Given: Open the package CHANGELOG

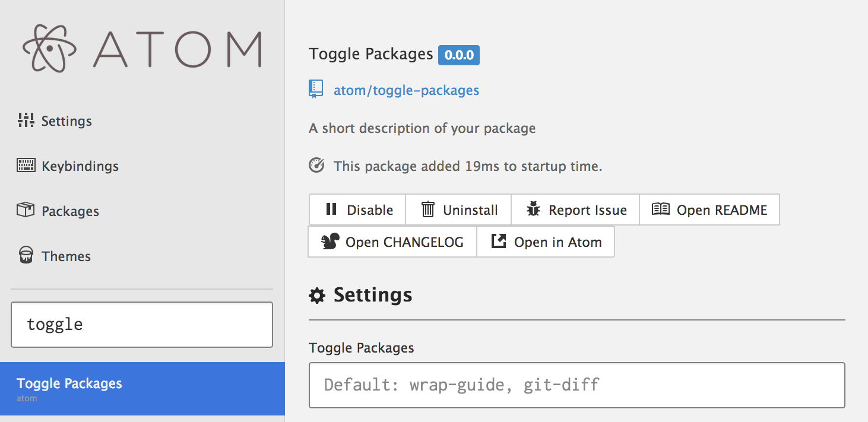Looking at the screenshot, I should point(392,242).
